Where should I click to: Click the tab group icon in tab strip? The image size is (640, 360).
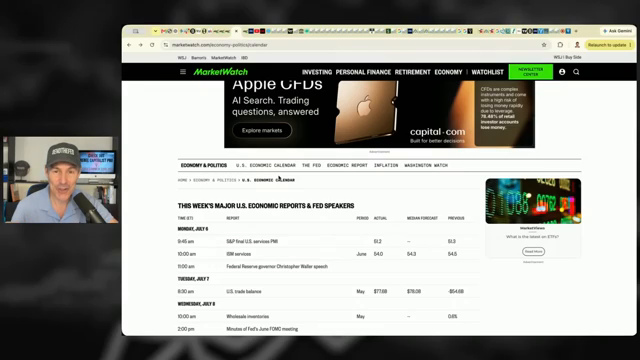[x=136, y=31]
